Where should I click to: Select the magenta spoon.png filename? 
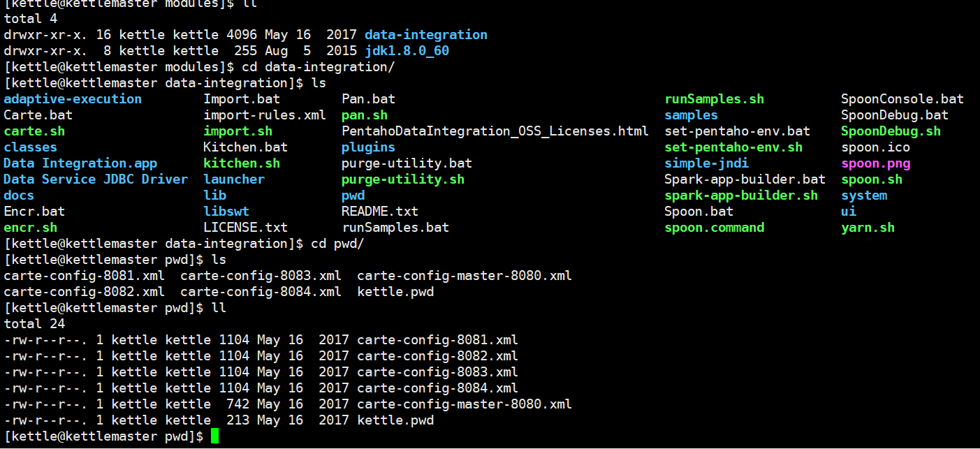[x=876, y=163]
